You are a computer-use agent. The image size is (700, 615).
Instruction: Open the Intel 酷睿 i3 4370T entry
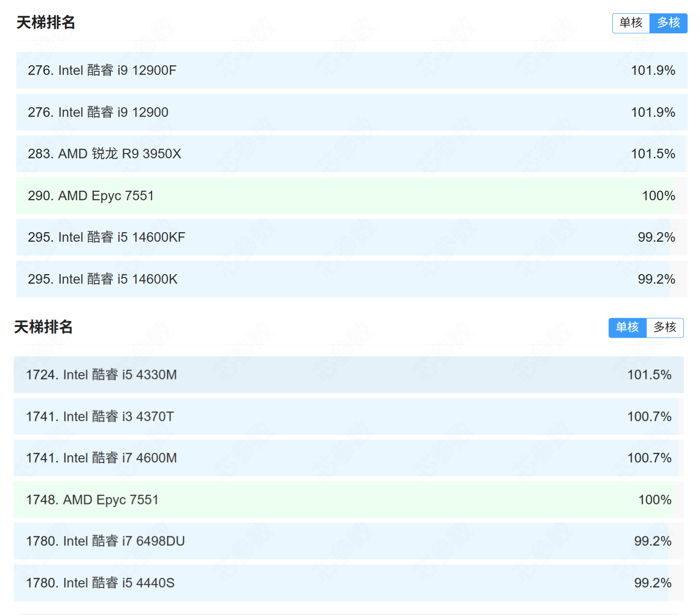[x=100, y=417]
